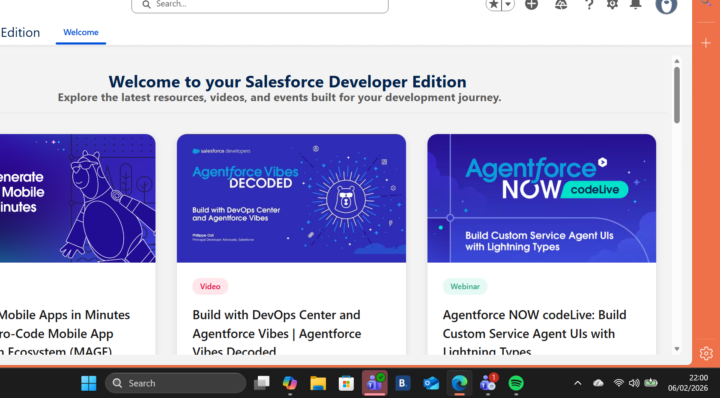720x398 pixels.
Task: Open the Mobile Apps bear astronaut thumbnail
Action: [x=78, y=198]
